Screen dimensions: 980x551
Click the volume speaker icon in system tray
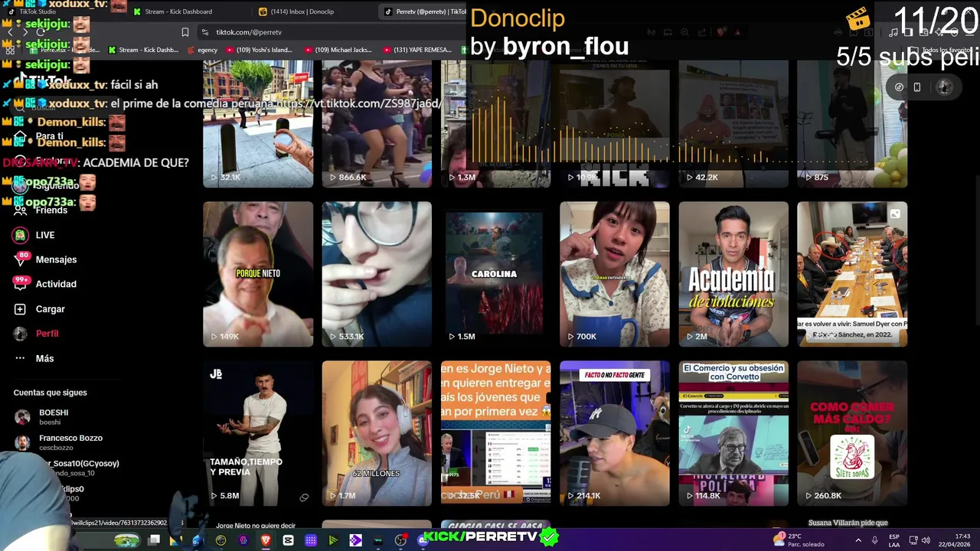click(x=927, y=540)
